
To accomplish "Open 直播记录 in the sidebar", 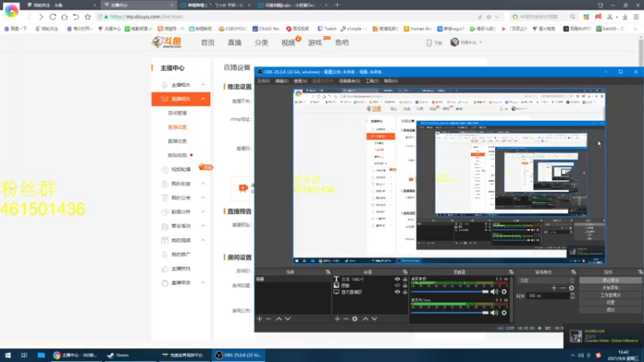I will point(177,142).
